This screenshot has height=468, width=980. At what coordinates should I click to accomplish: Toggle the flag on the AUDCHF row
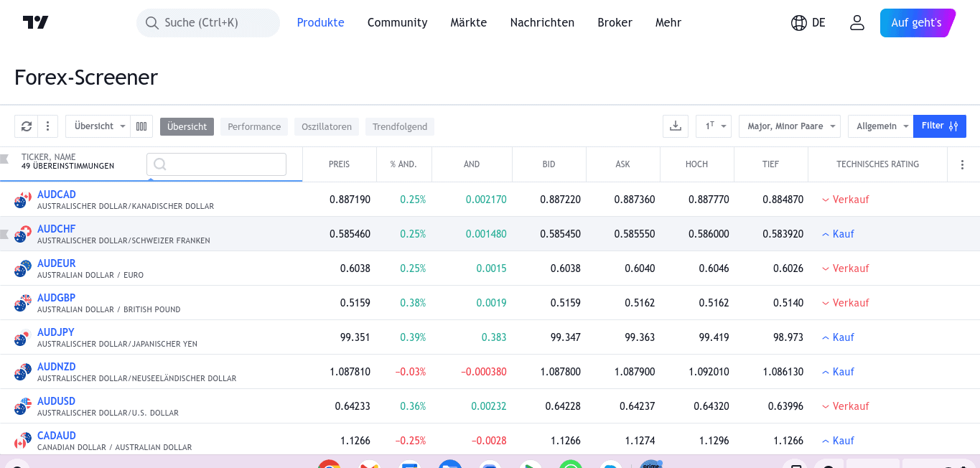point(5,234)
